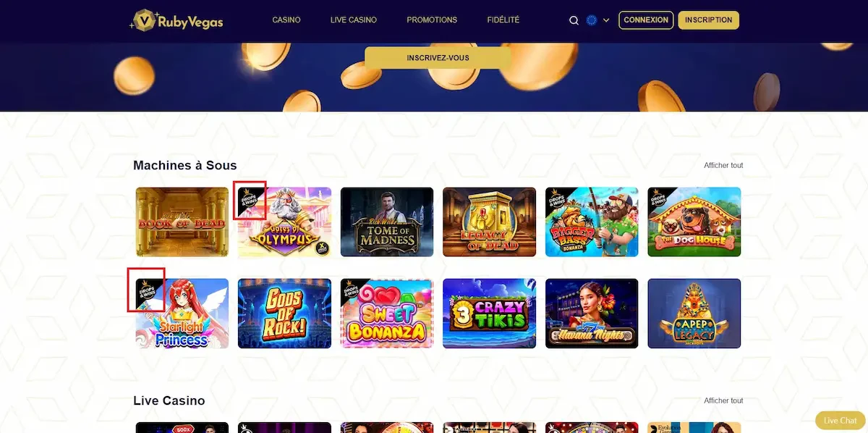This screenshot has width=868, height=433.
Task: Click the search magnifier icon
Action: pos(574,20)
